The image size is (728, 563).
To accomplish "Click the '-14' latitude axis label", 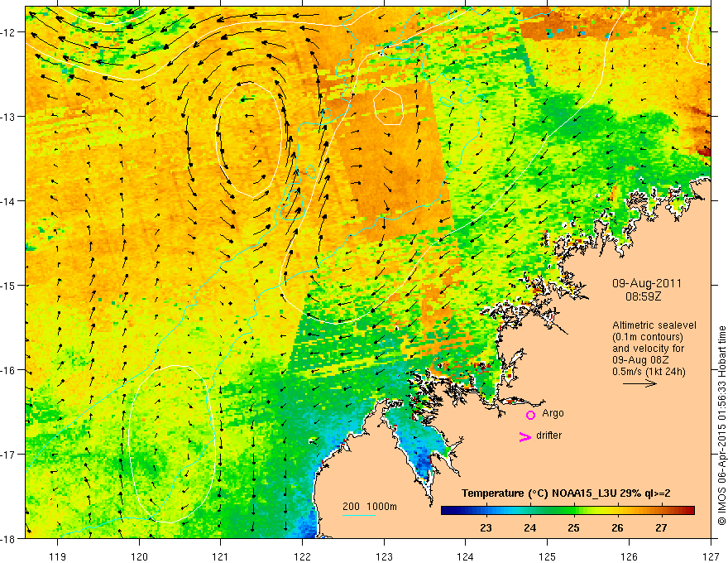I will coord(9,201).
